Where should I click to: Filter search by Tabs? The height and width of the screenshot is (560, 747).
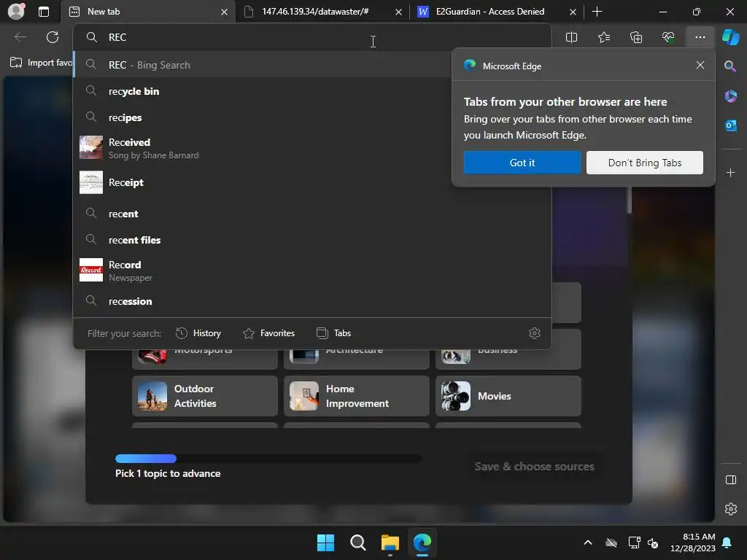[334, 333]
